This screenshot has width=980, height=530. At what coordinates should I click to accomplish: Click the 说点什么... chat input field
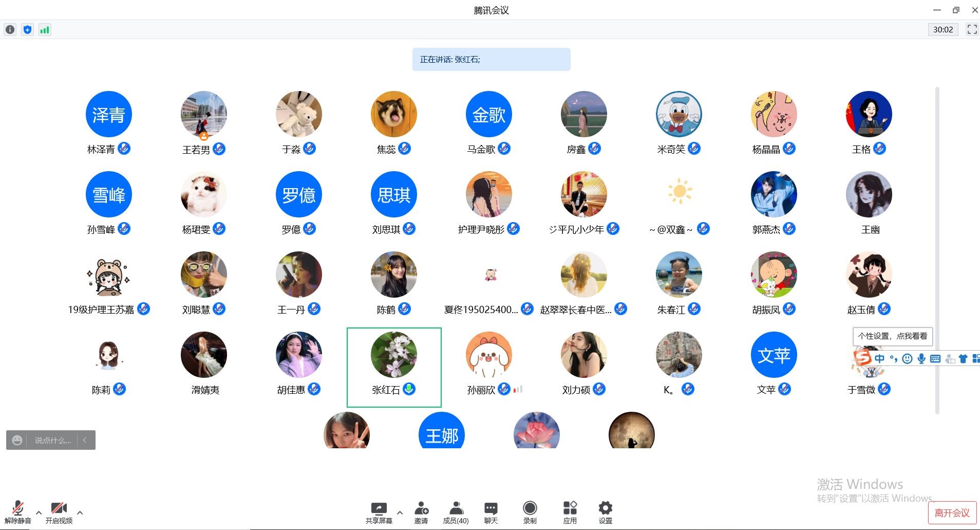pyautogui.click(x=52, y=440)
